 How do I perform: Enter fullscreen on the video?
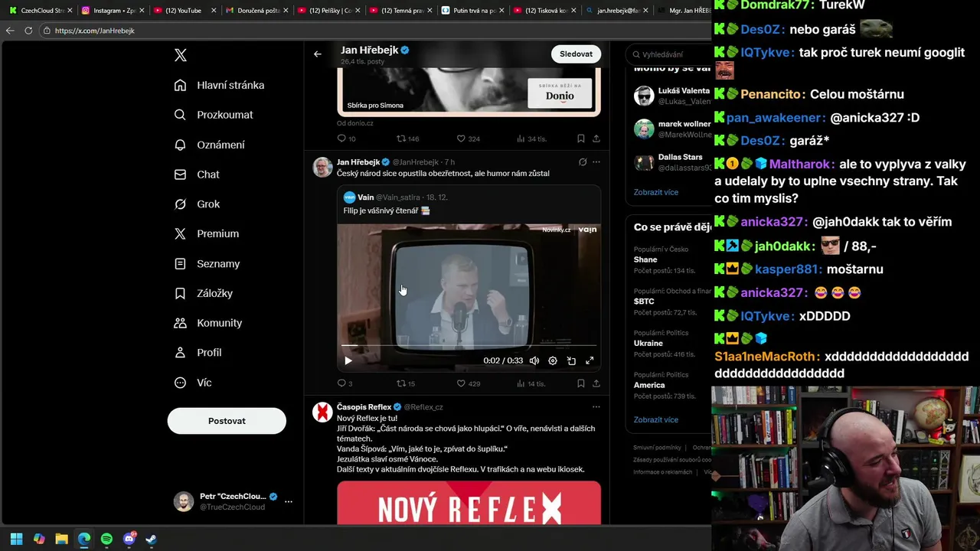(590, 360)
